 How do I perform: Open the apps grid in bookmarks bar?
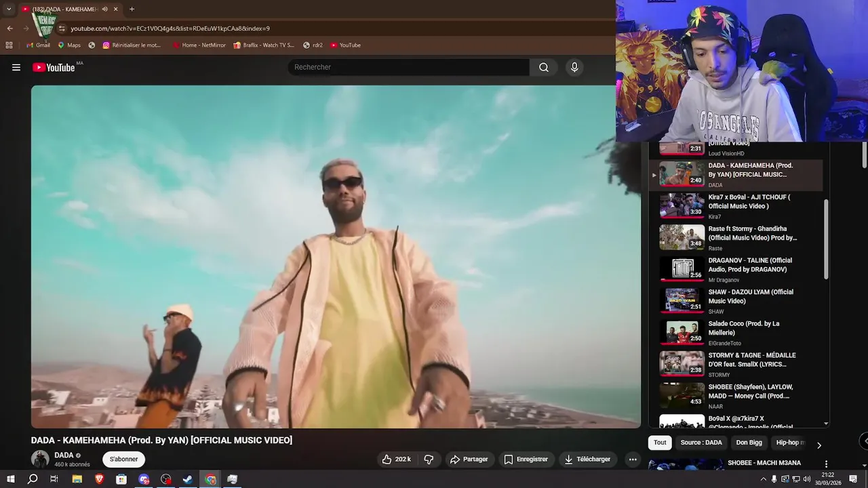[9, 45]
